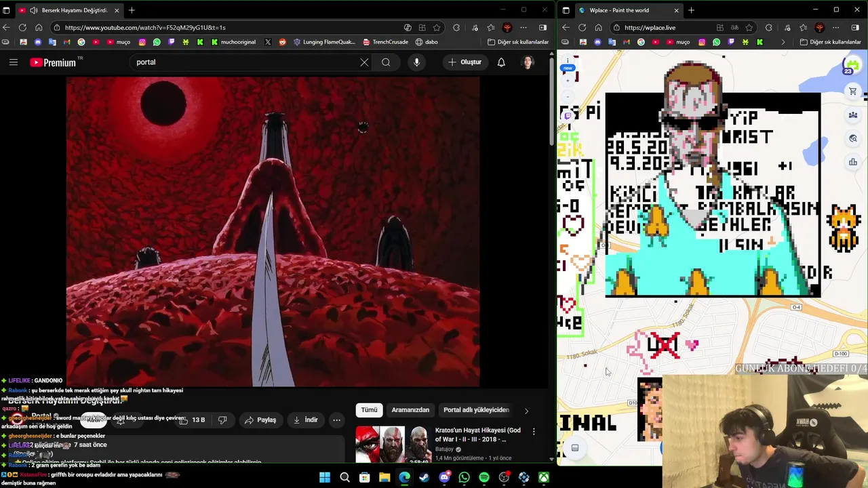This screenshot has width=868, height=488.
Task: Clear the YouTube search box text
Action: (x=364, y=62)
